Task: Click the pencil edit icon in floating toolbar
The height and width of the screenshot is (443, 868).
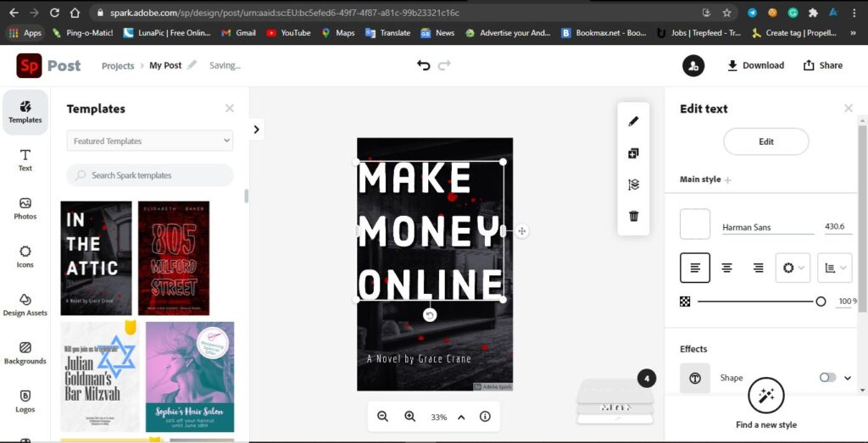Action: [633, 121]
